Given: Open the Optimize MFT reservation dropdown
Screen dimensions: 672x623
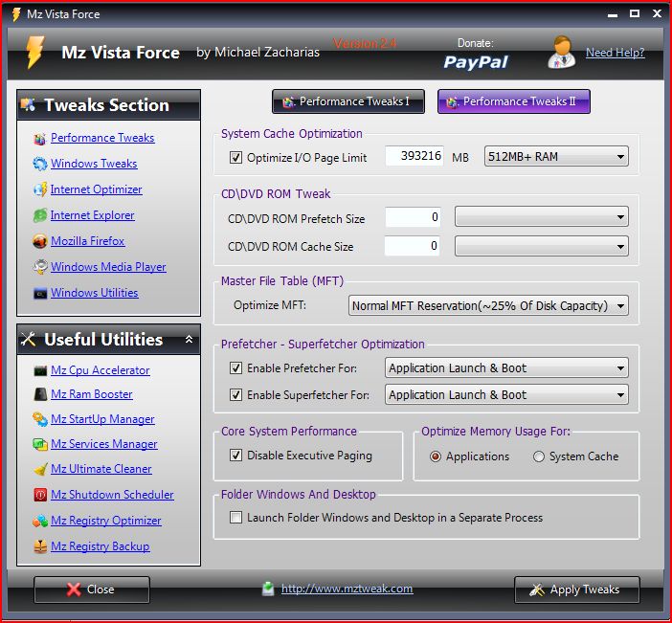Looking at the screenshot, I should coord(488,305).
